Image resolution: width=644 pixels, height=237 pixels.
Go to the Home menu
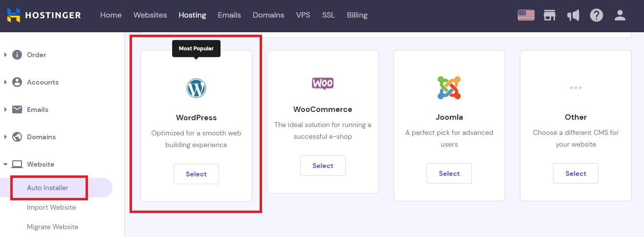pyautogui.click(x=111, y=15)
